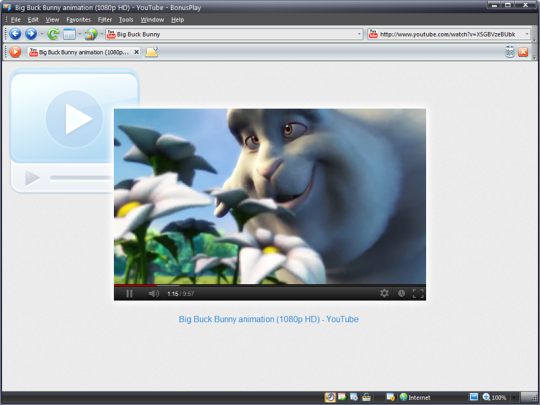Click the padlock status bar icon
The image size is (540, 405).
coord(366,397)
